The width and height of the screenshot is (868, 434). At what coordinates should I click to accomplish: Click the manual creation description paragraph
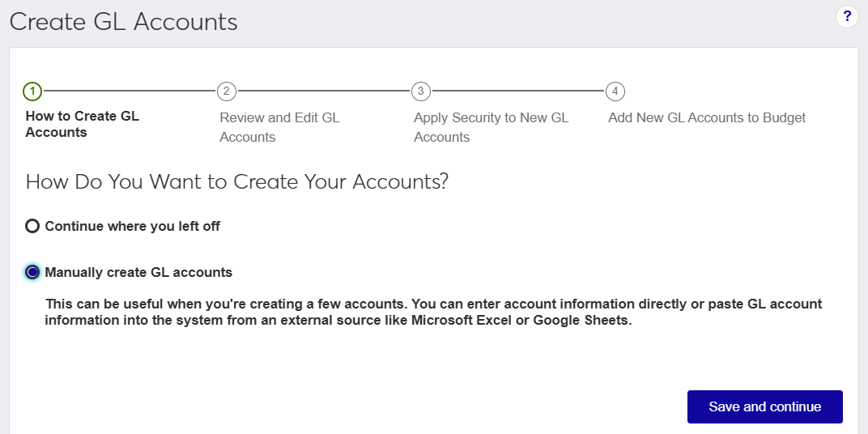[433, 312]
